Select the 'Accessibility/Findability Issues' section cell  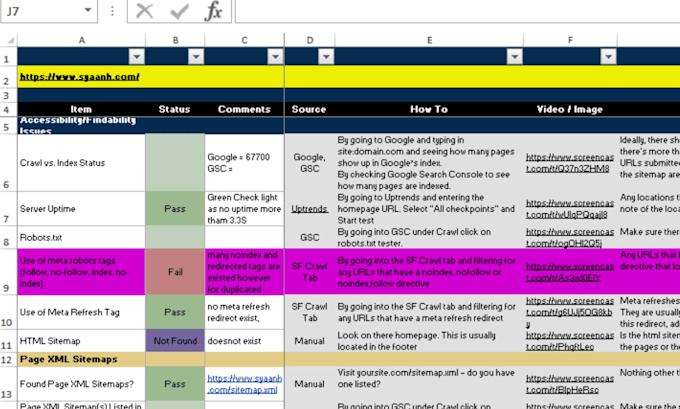(82, 125)
